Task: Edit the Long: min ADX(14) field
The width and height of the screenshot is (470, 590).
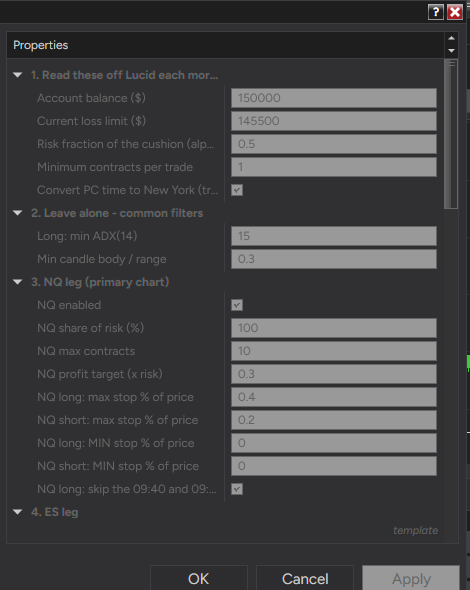Action: click(x=334, y=236)
